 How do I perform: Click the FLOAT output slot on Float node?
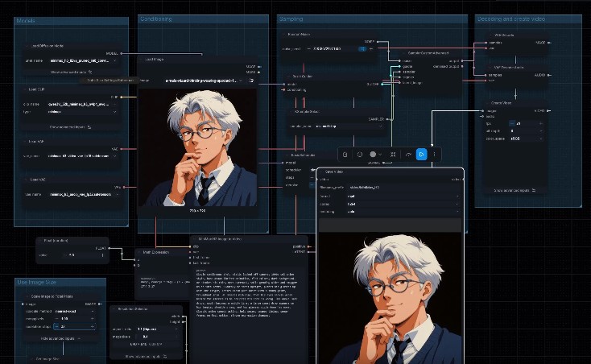point(109,248)
